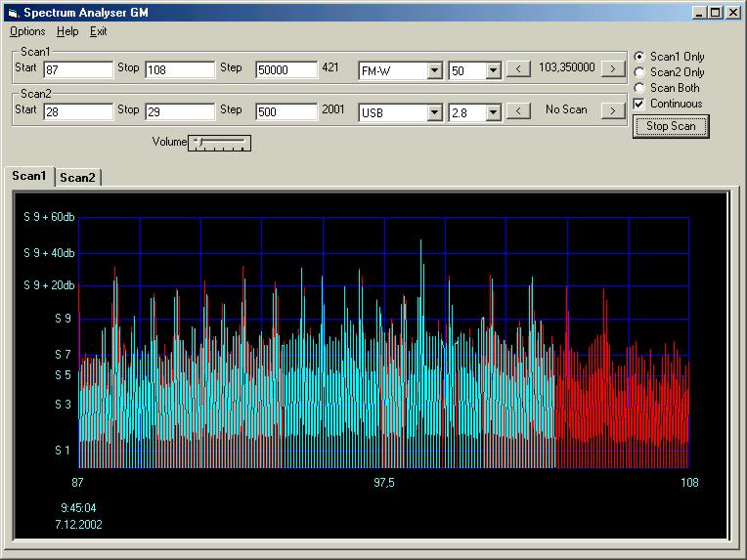This screenshot has height=560, width=747.
Task: Click the Volume slider
Action: click(220, 143)
